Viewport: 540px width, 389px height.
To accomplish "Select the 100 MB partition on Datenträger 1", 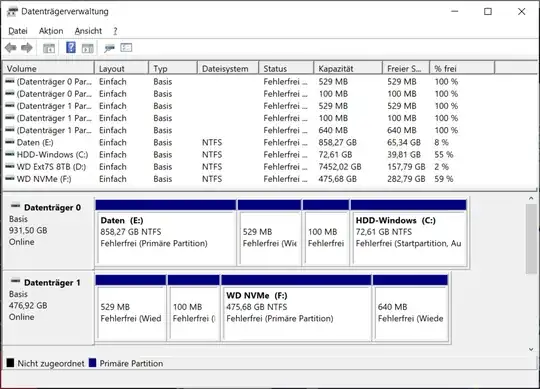I will 194,308.
